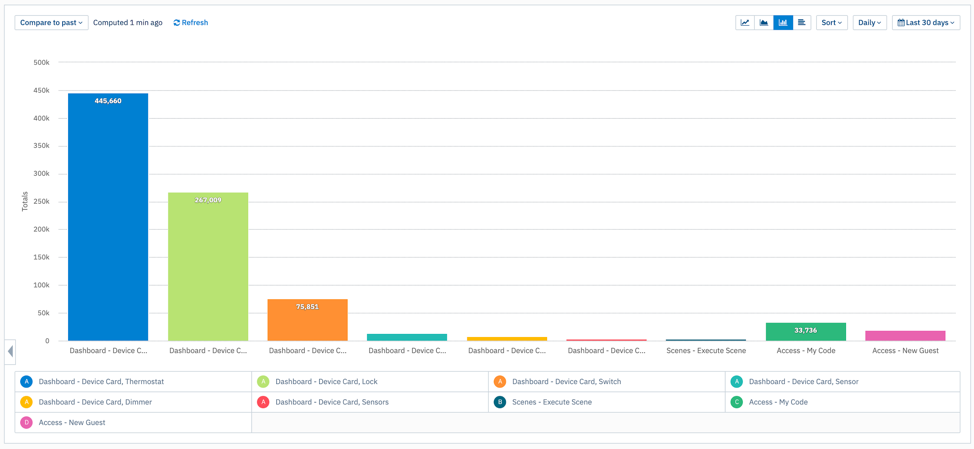The width and height of the screenshot is (974, 449).
Task: Switch to stacked area chart view
Action: (764, 22)
